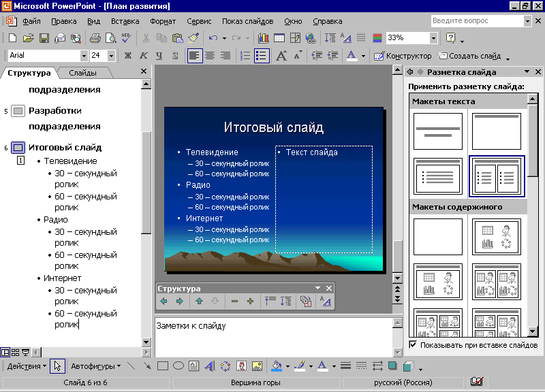
Task: Toggle bulleted list button
Action: coord(262,56)
